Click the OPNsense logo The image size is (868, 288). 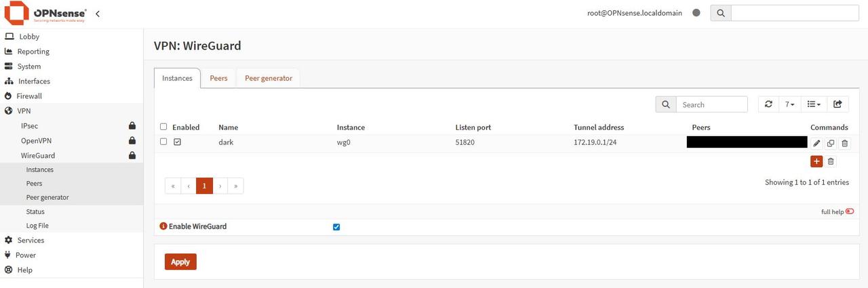(45, 13)
